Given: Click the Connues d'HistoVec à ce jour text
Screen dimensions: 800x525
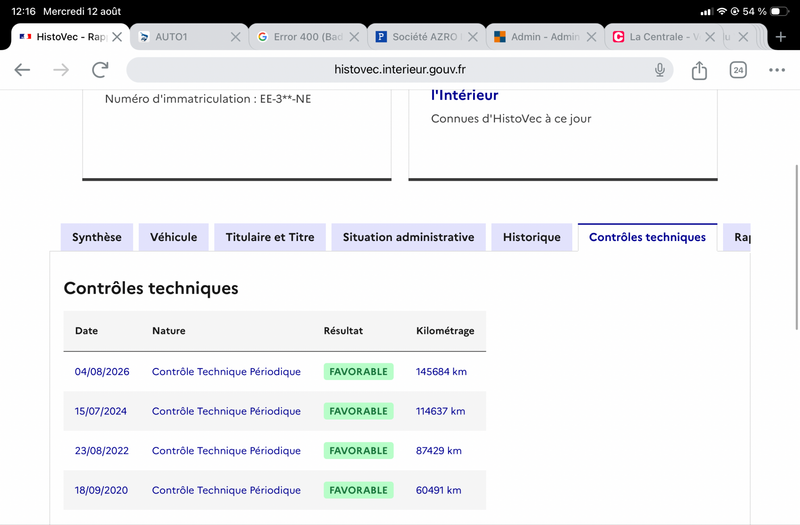Looking at the screenshot, I should click(x=511, y=119).
